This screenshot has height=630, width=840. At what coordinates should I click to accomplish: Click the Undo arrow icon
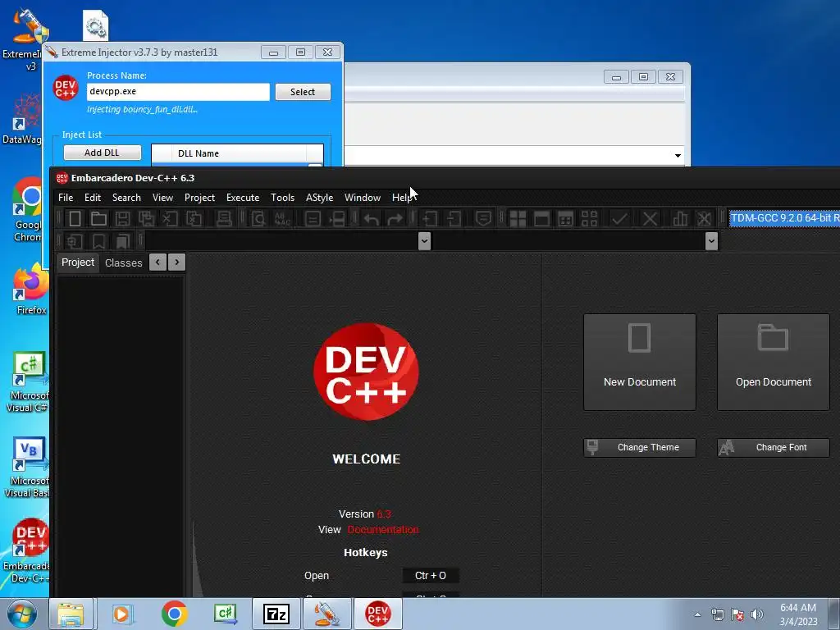pyautogui.click(x=372, y=218)
